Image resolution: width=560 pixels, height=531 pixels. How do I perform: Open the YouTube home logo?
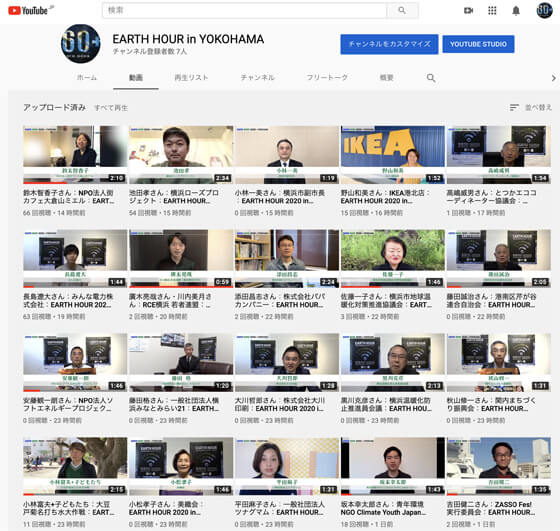tap(28, 10)
